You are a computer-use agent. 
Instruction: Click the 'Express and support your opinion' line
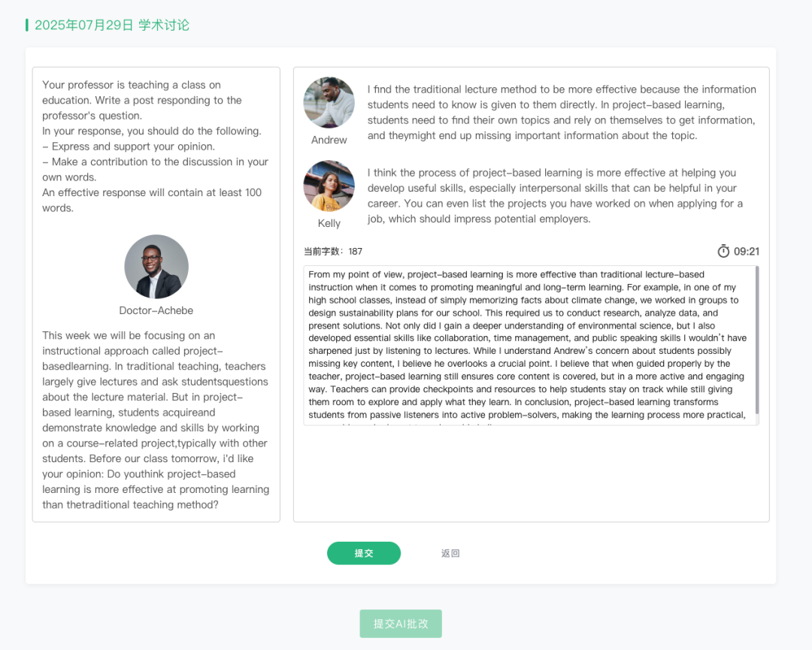click(129, 147)
